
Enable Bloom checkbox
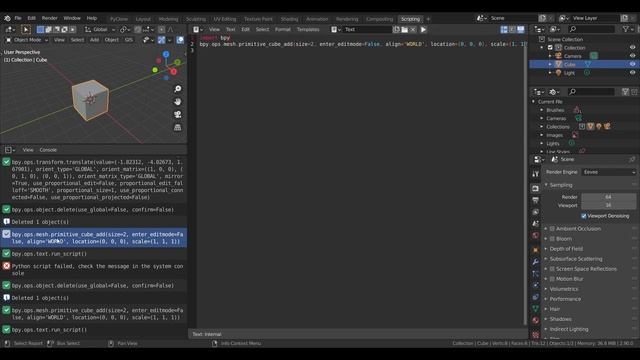[552, 239]
